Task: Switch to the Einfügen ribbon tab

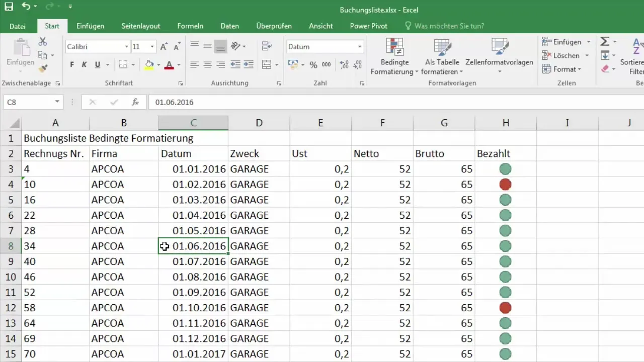Action: pyautogui.click(x=91, y=26)
